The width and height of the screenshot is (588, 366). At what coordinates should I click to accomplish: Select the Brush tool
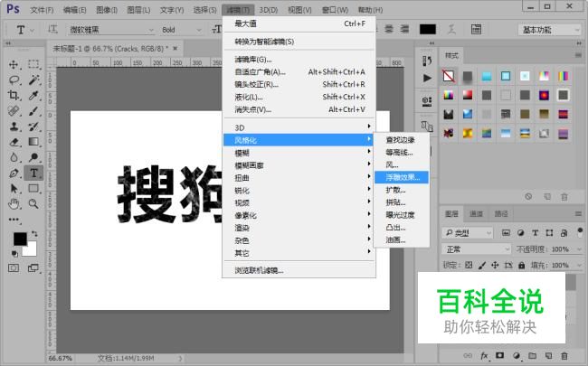coord(33,111)
